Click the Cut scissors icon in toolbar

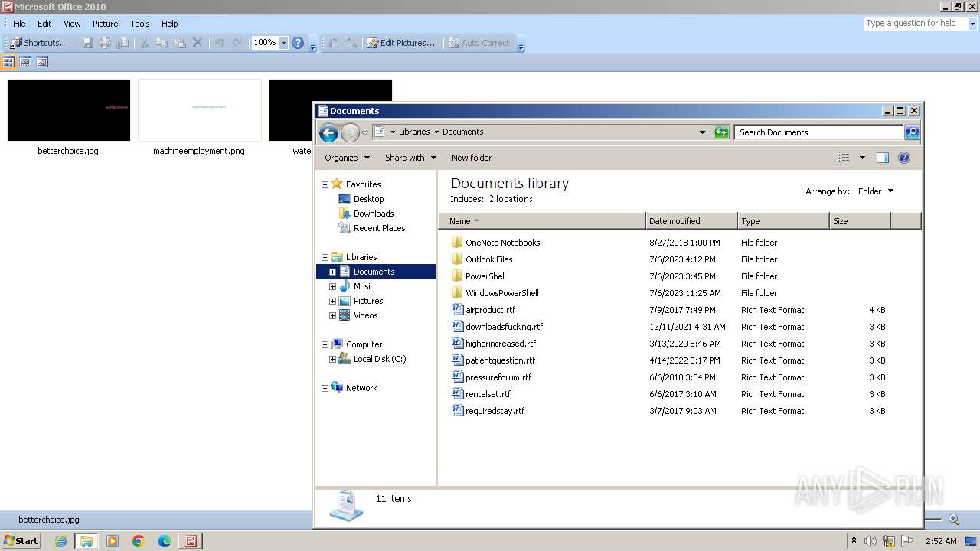tap(144, 43)
